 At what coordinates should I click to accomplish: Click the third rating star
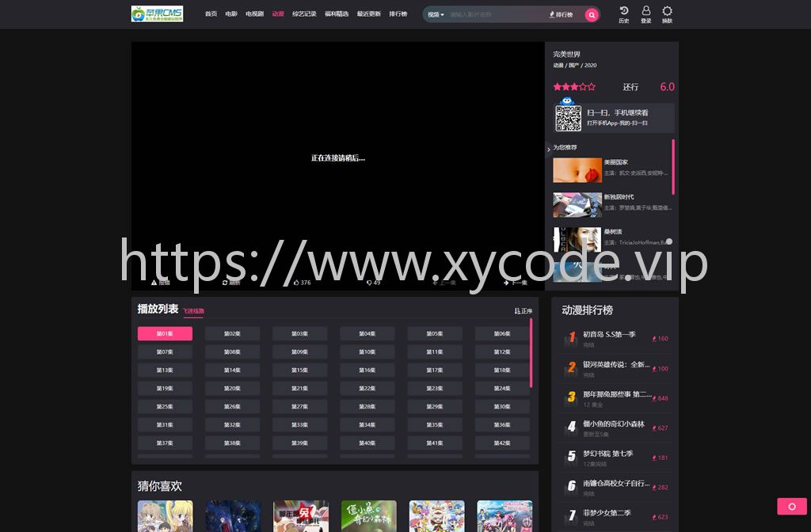coord(574,87)
